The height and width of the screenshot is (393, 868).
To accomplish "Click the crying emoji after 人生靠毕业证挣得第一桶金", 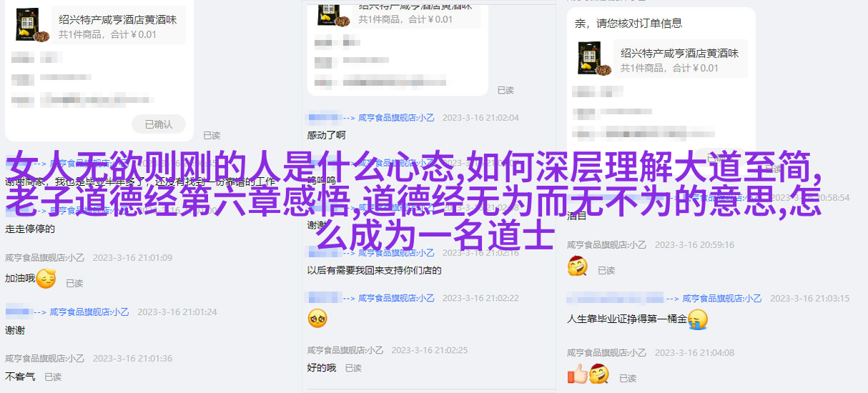I will (x=697, y=319).
